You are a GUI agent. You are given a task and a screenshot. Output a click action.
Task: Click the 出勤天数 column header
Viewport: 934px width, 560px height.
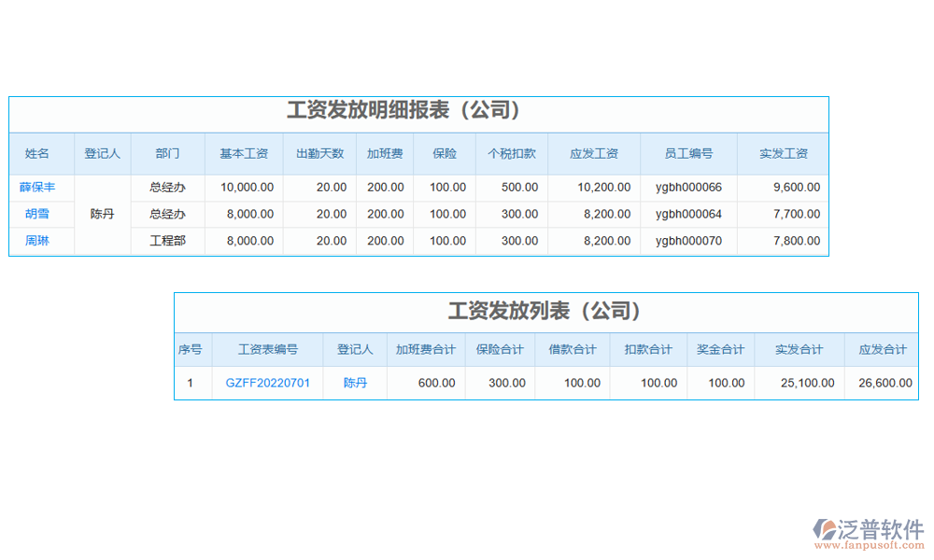point(319,154)
